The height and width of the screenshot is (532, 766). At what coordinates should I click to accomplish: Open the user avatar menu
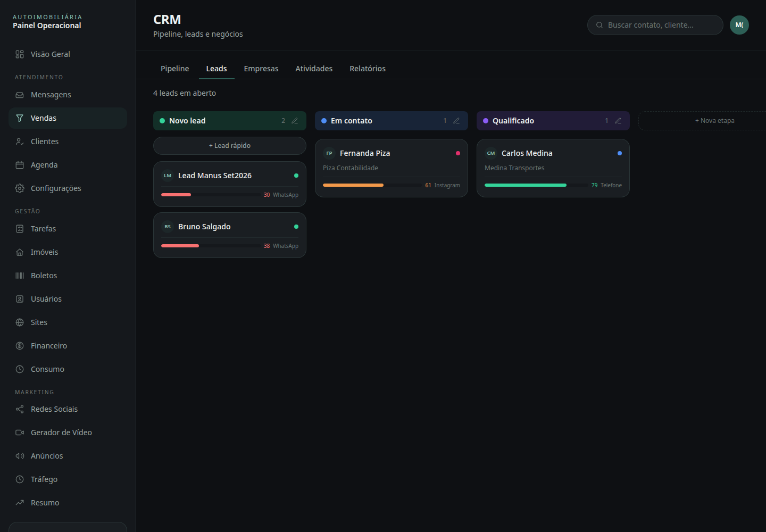tap(739, 25)
